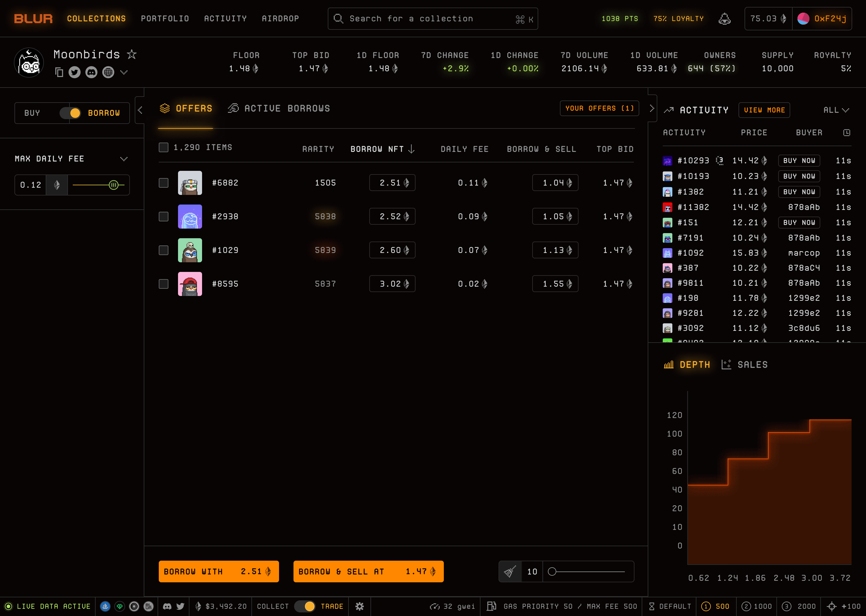
Task: Click the sweep count slider handle
Action: click(x=552, y=571)
